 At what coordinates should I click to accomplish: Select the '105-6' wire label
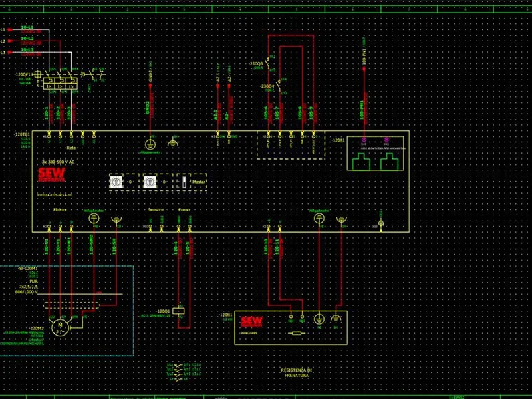pos(267,114)
